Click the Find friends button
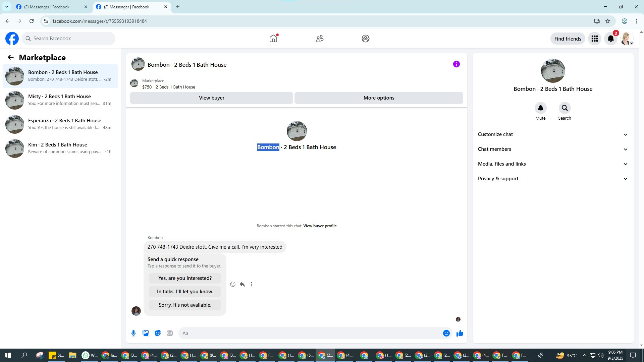Image resolution: width=644 pixels, height=362 pixels. click(568, 39)
